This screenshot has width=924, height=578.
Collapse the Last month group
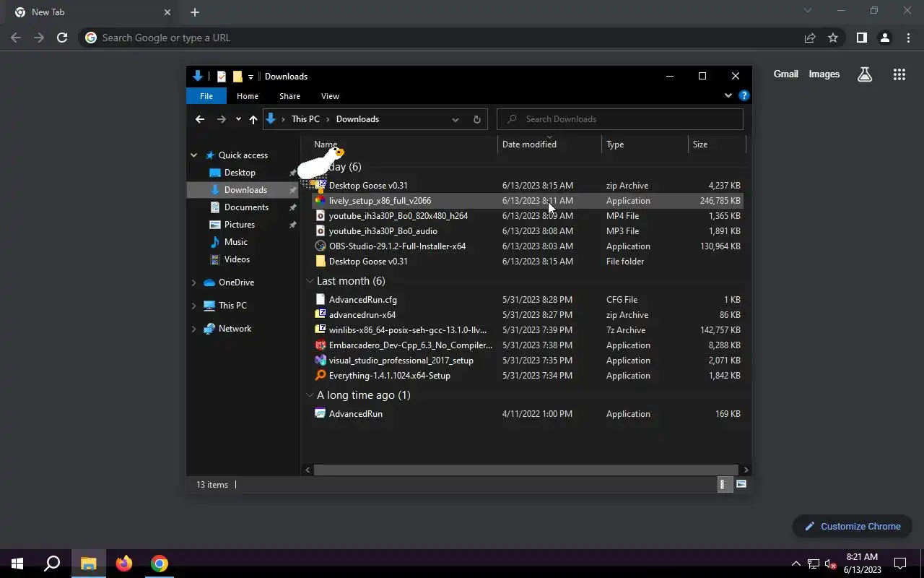(x=310, y=280)
